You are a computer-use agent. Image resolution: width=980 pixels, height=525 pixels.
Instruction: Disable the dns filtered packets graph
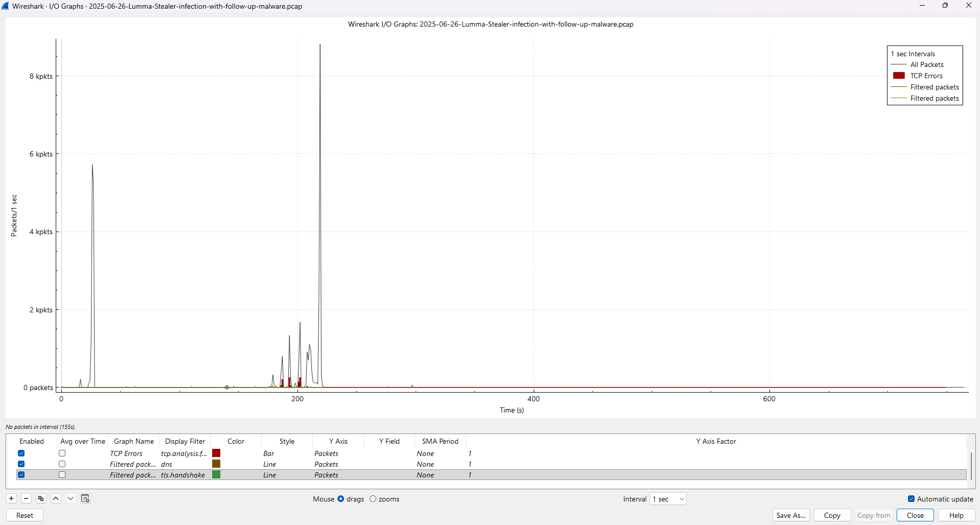coord(21,464)
